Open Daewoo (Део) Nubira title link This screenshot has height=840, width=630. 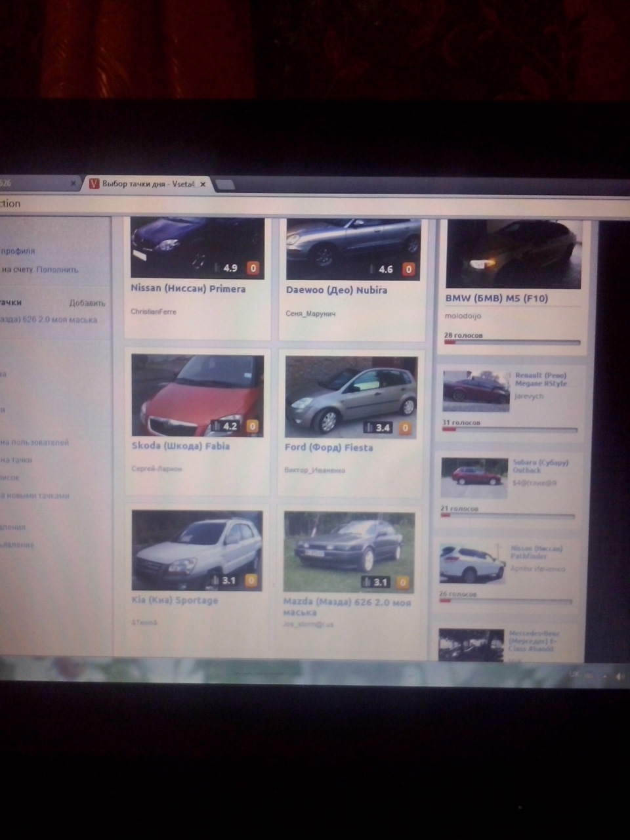[337, 290]
